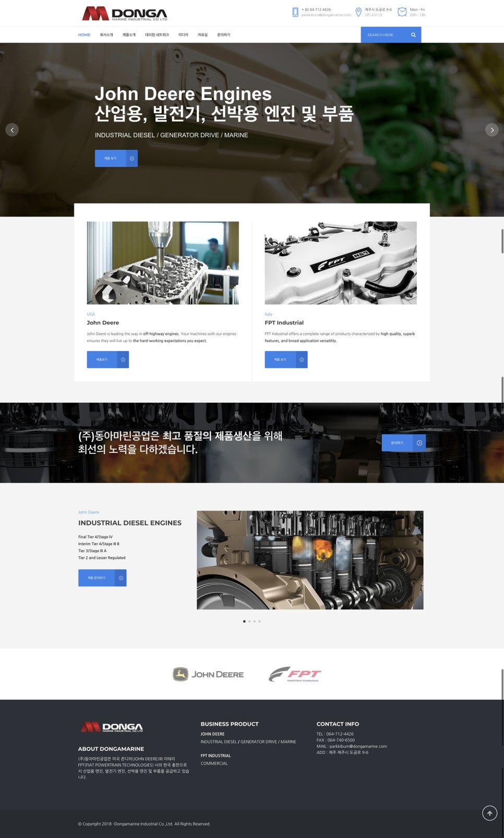504x838 pixels.
Task: Click 제품보기 under John Deere card
Action: pos(108,360)
